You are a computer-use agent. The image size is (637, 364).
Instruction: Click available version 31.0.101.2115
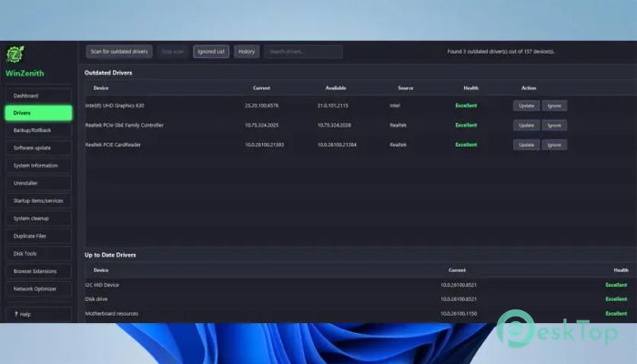tap(333, 106)
